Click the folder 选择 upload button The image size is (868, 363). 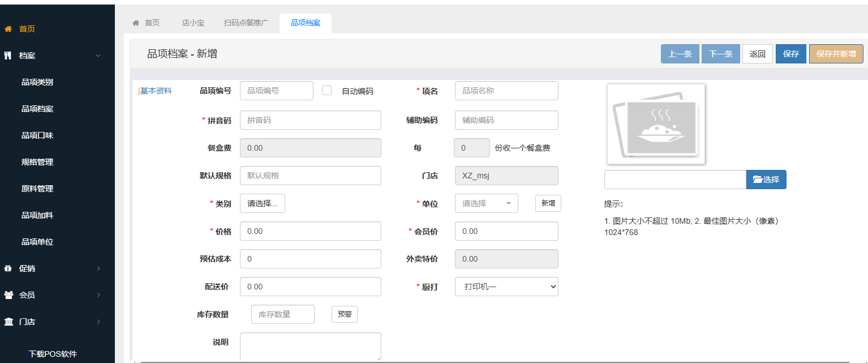[x=766, y=180]
